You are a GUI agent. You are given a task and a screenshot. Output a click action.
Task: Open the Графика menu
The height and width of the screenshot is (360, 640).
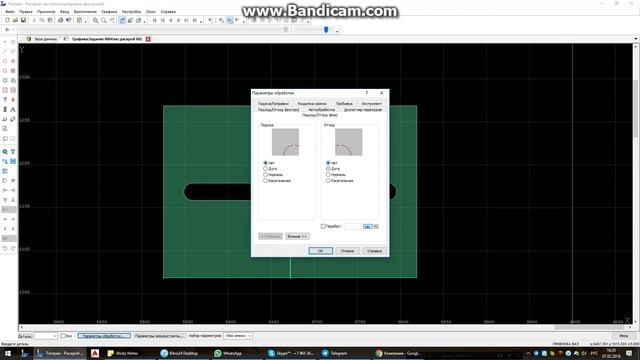[109, 11]
